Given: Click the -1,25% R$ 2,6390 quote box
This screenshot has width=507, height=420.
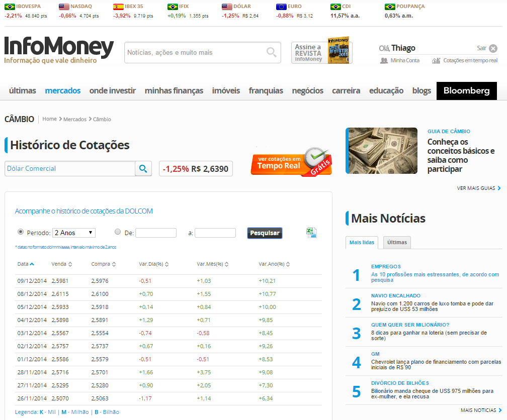Looking at the screenshot, I should 196,169.
